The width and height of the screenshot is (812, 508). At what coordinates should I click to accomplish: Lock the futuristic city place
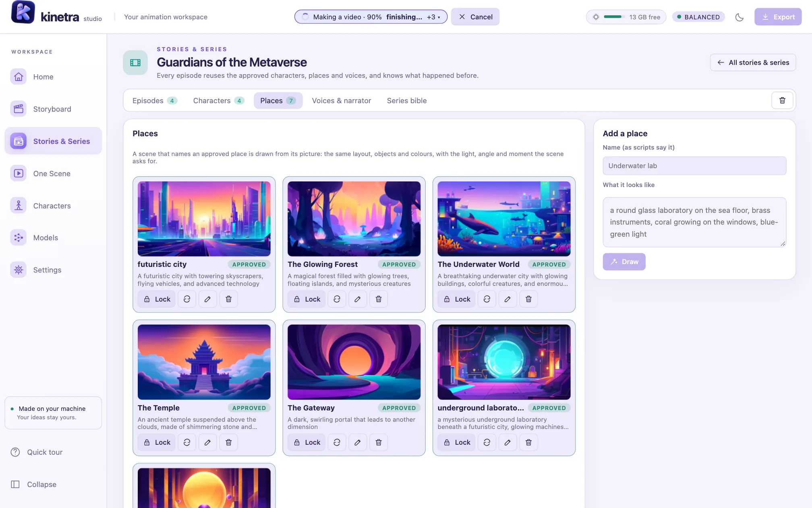point(157,299)
